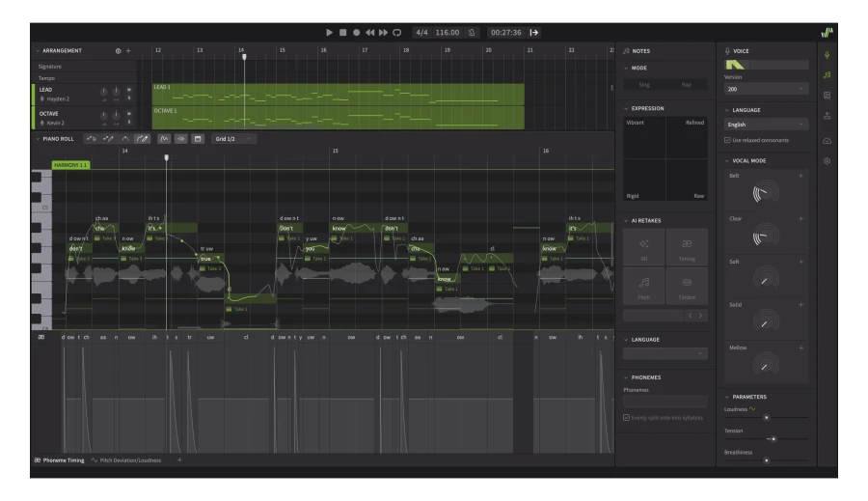Viewport: 868px width, 501px height.
Task: Go to the next retake arrow
Action: point(701,316)
